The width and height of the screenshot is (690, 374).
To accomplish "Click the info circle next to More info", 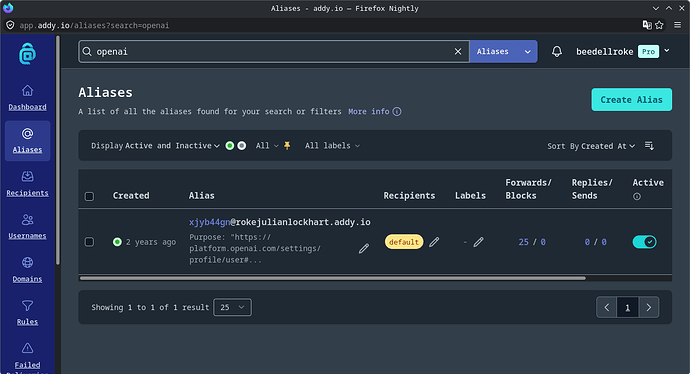I will (397, 111).
